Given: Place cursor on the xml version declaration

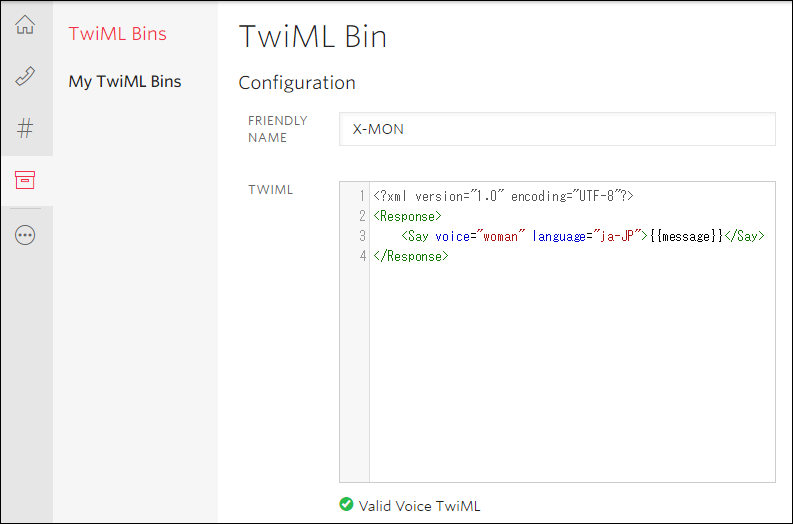Looking at the screenshot, I should point(503,196).
